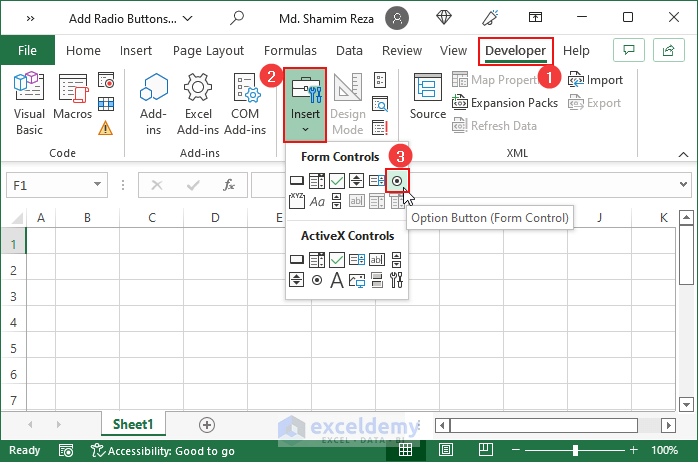Click the Share button
The image size is (698, 462).
coord(669,50)
